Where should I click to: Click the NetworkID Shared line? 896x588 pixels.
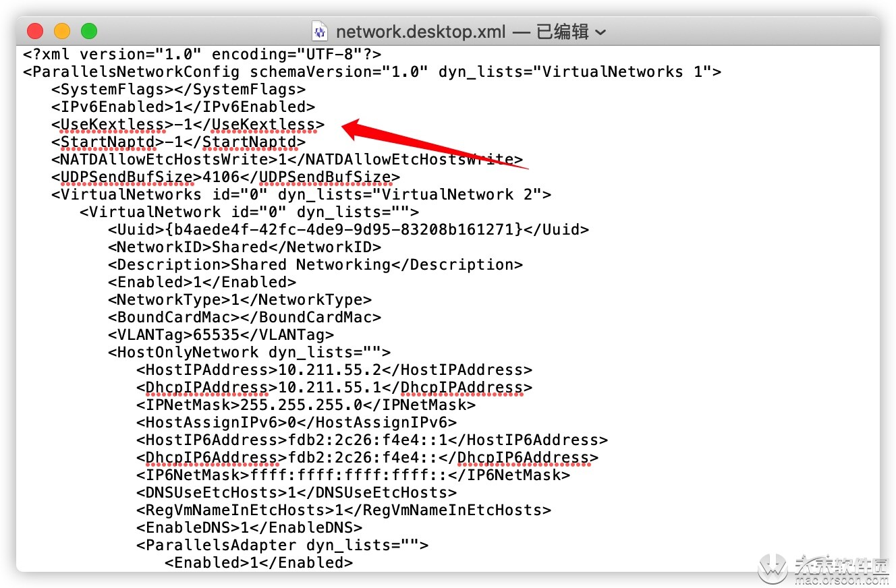244,247
